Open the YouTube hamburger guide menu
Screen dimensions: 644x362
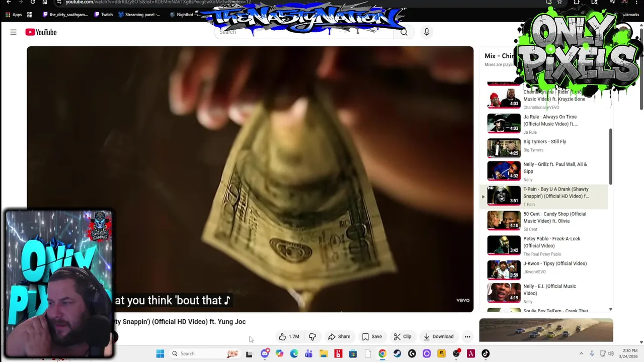click(13, 32)
